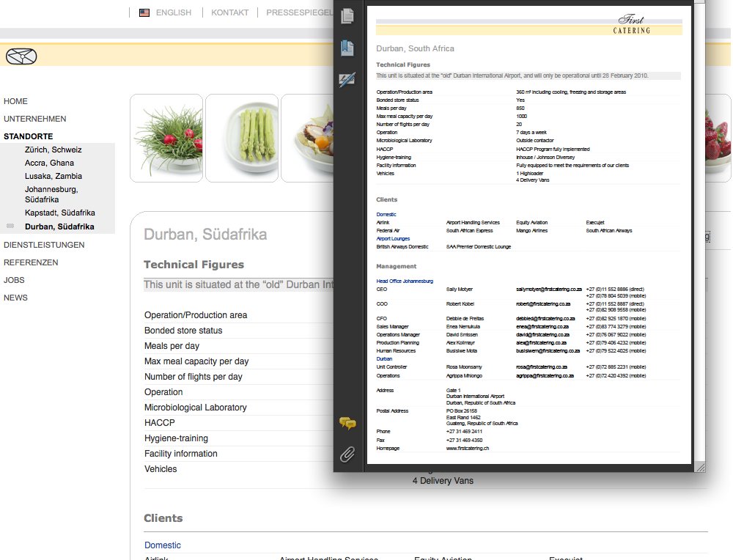
Task: Open the PRESSESPIEGEL page
Action: [x=300, y=12]
